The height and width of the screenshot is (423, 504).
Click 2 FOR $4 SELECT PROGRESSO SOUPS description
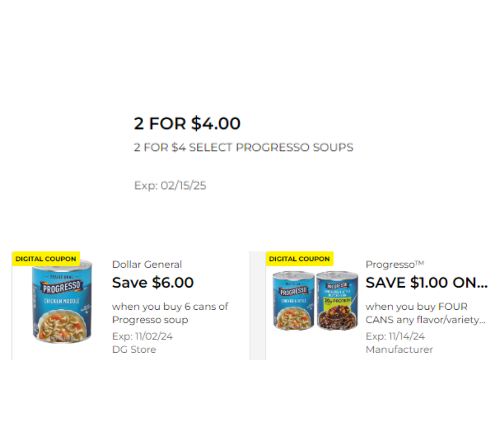(243, 147)
